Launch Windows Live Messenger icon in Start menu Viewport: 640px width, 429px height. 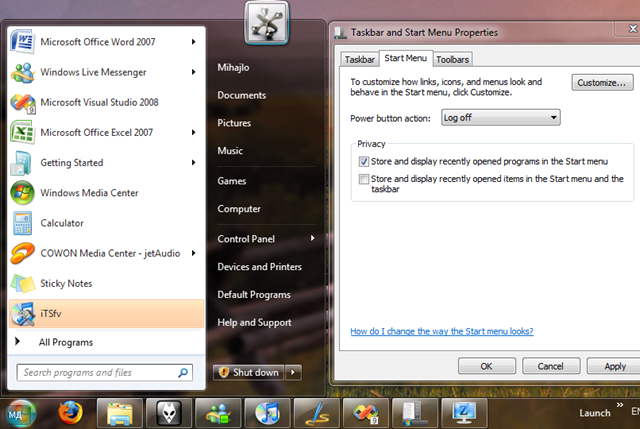[x=22, y=72]
